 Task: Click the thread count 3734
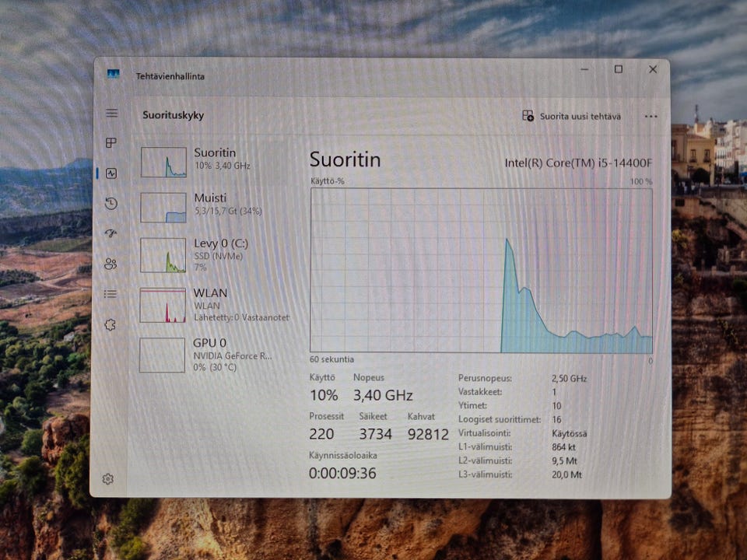pyautogui.click(x=375, y=434)
